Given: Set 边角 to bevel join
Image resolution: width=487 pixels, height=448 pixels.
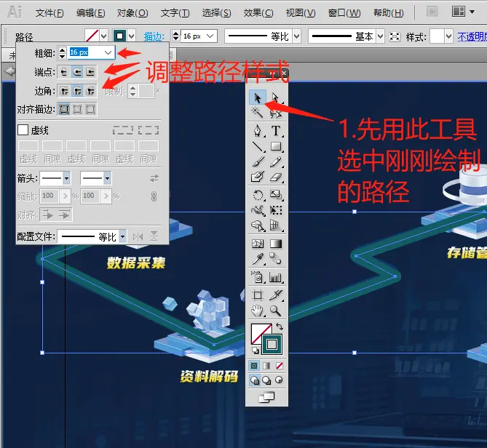Looking at the screenshot, I should tap(90, 91).
